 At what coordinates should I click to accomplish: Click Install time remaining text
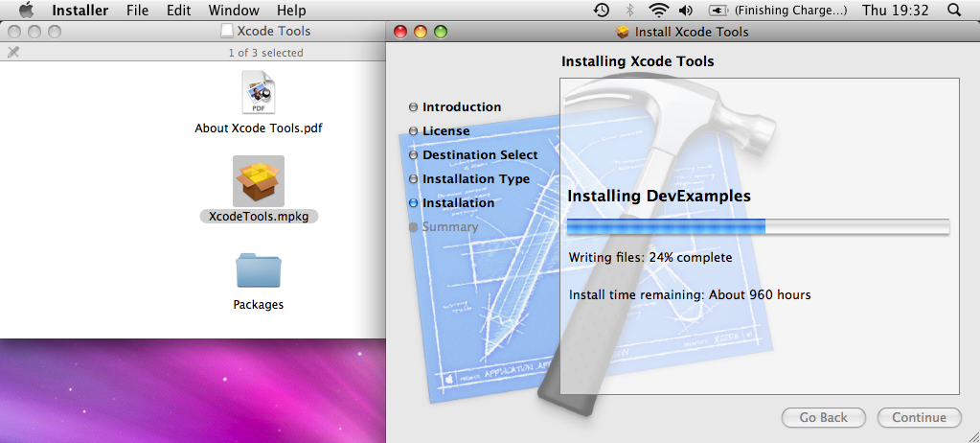(x=690, y=294)
